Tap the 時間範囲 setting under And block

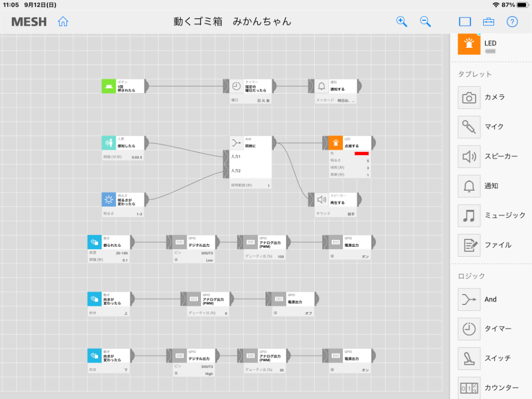250,185
